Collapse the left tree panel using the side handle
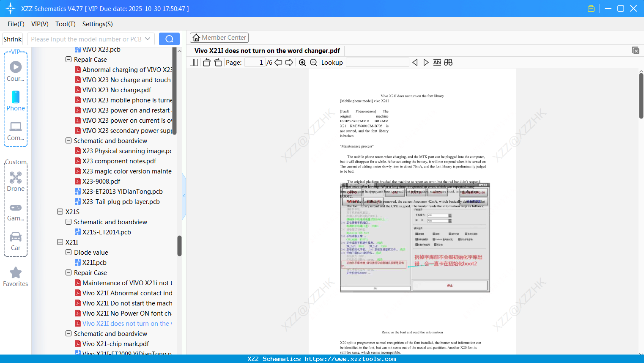644x363 pixels. click(x=184, y=195)
